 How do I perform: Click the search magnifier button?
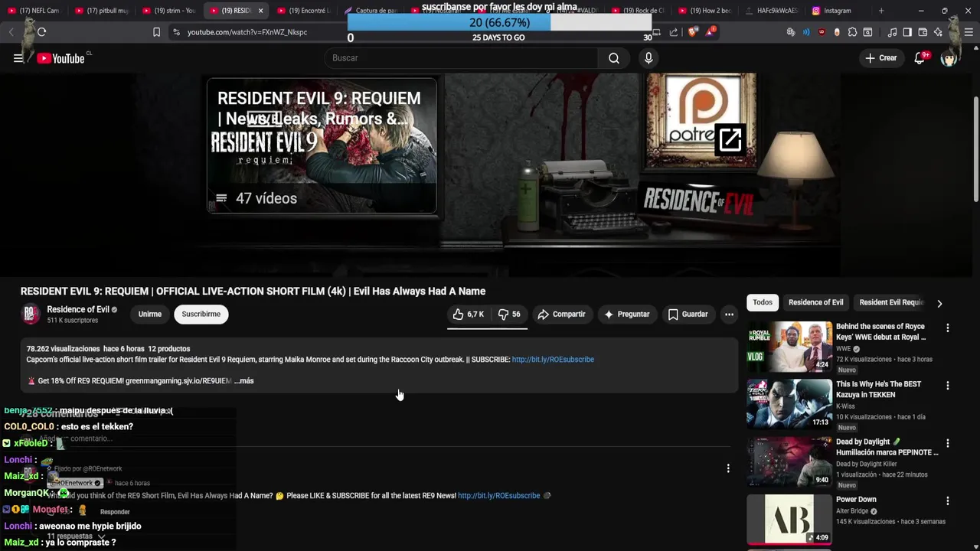pos(614,58)
